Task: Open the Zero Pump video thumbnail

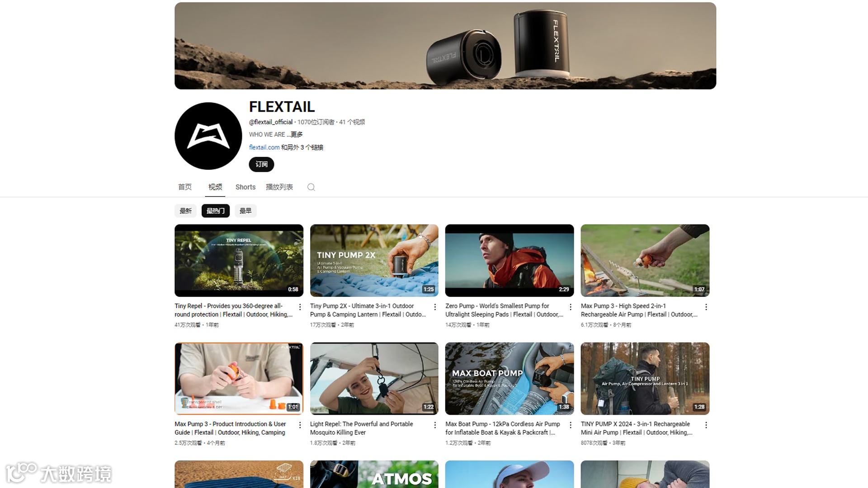Action: coord(509,260)
